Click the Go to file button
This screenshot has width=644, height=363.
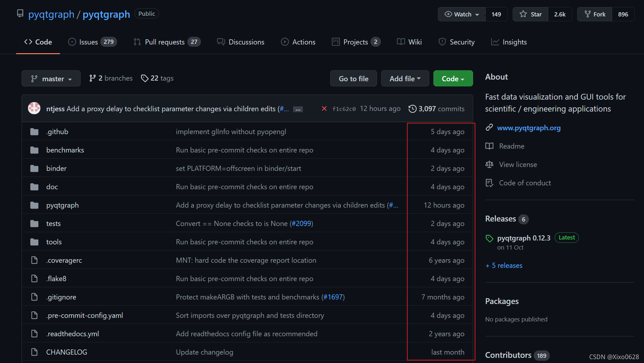coord(353,79)
